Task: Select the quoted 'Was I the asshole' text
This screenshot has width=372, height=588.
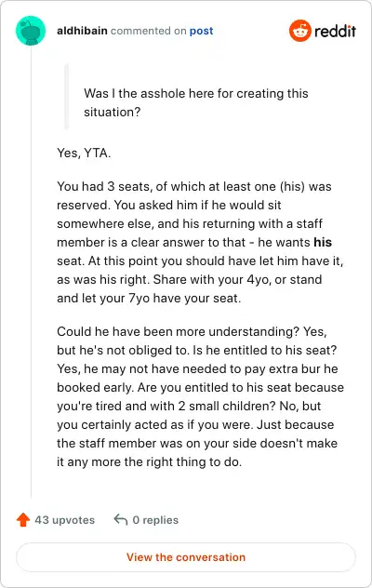Action: click(195, 102)
